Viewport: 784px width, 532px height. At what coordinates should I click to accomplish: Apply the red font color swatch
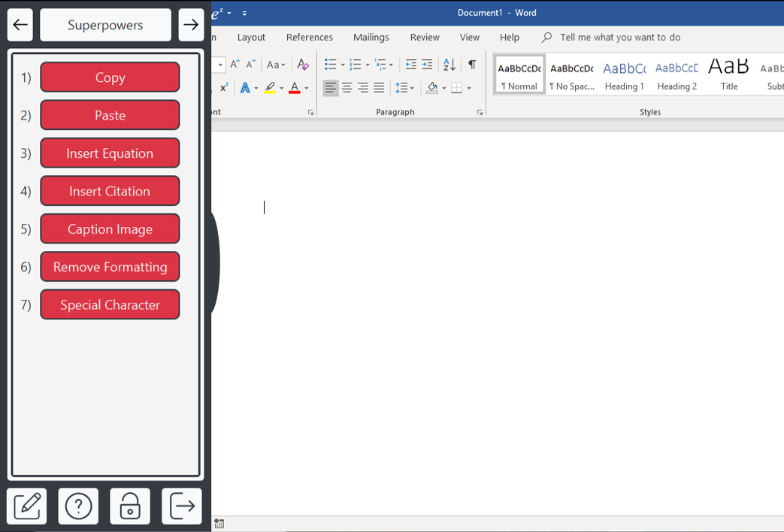click(295, 88)
